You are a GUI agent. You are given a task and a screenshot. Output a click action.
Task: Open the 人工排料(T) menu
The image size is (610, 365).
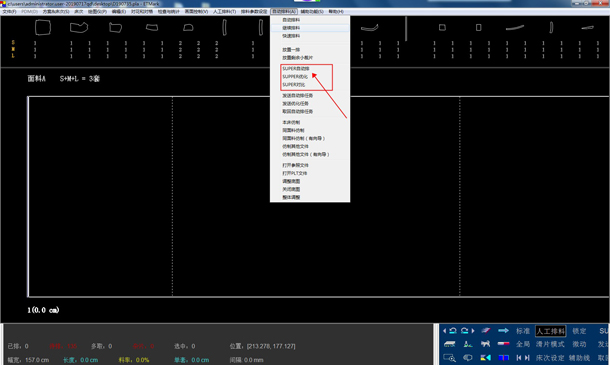click(224, 12)
